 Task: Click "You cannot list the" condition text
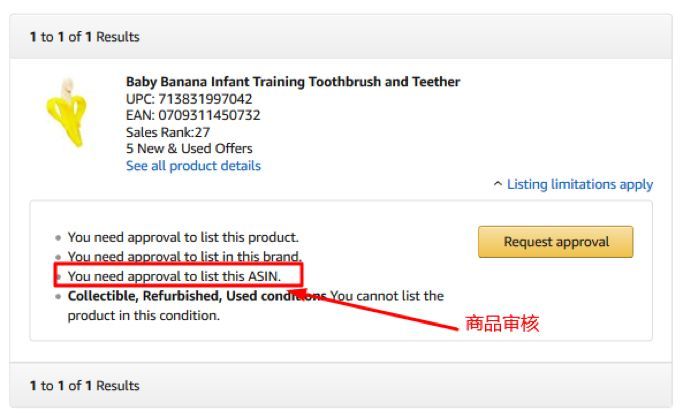pos(387,296)
